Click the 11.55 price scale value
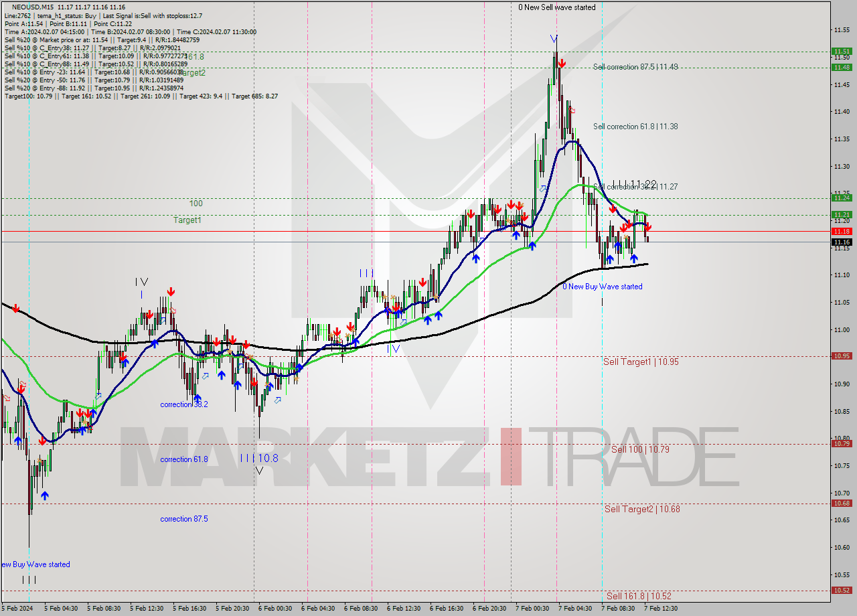 click(x=842, y=29)
